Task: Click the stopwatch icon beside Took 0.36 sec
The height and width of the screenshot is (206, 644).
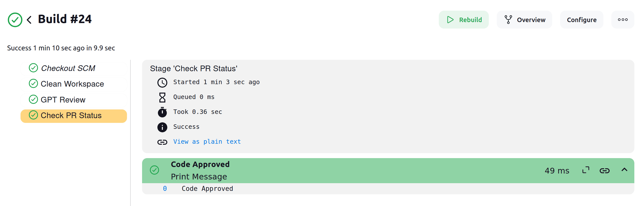Action: [x=162, y=112]
